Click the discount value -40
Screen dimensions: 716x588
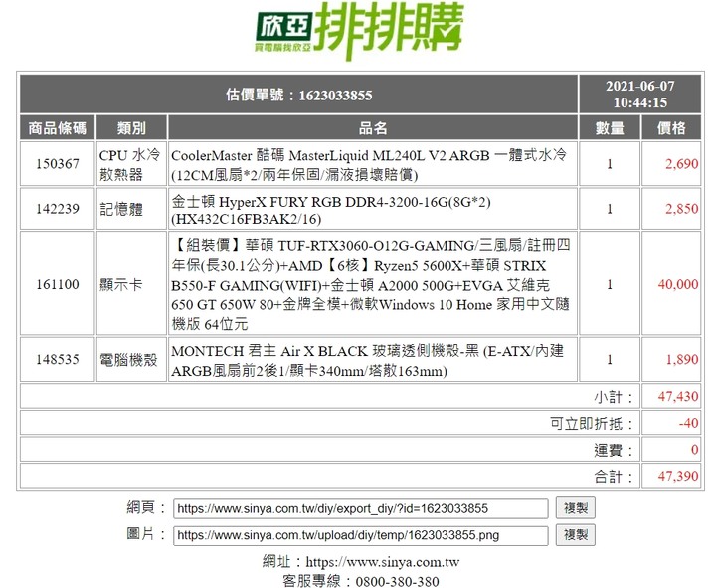click(x=688, y=423)
